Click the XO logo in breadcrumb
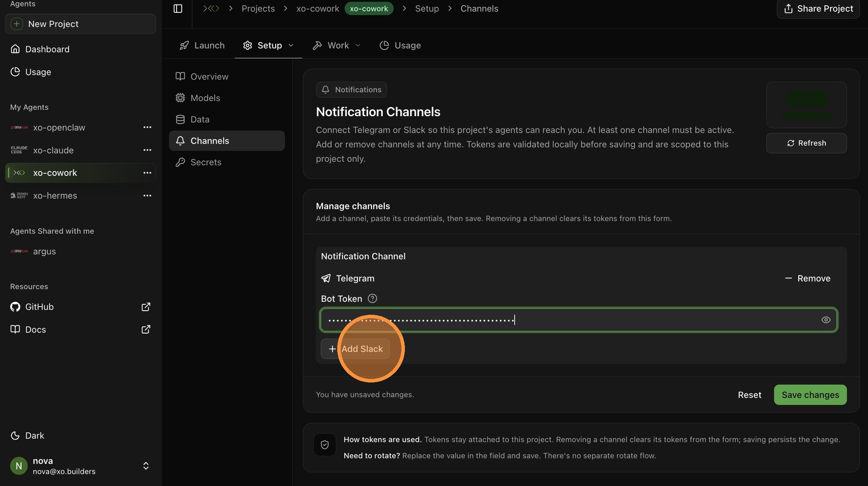Viewport: 868px width, 486px height. point(211,8)
